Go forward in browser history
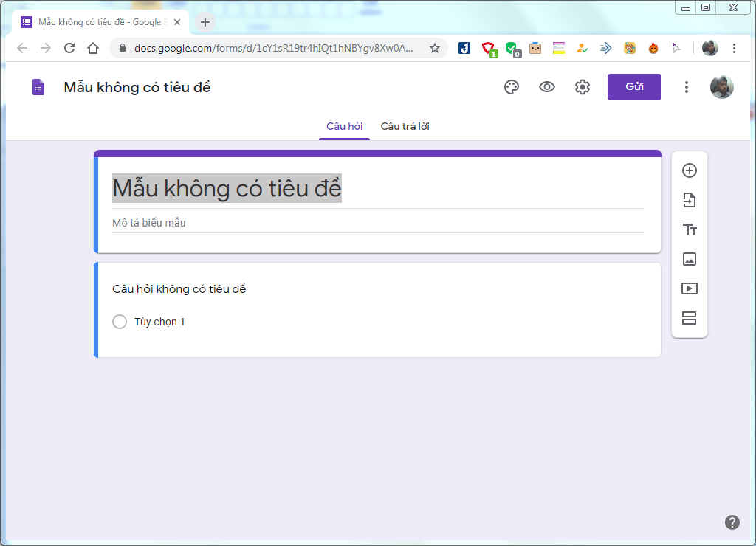756x546 pixels. (46, 48)
